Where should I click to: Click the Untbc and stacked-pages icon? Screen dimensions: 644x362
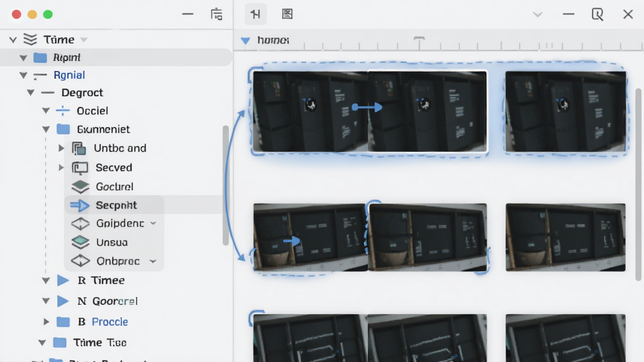79,148
